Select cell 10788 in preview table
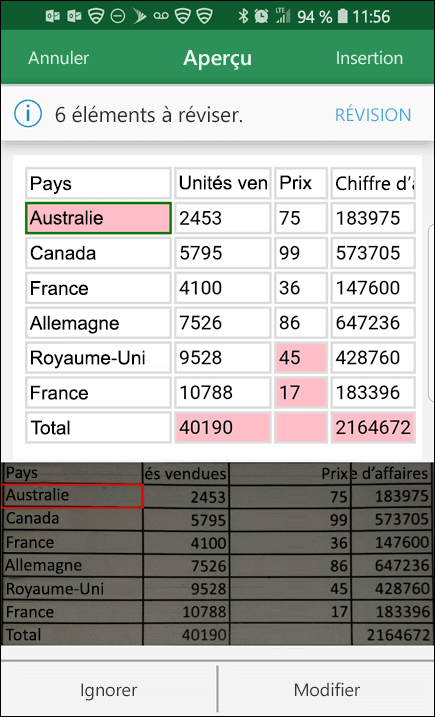Image resolution: width=435 pixels, height=717 pixels. click(x=223, y=392)
